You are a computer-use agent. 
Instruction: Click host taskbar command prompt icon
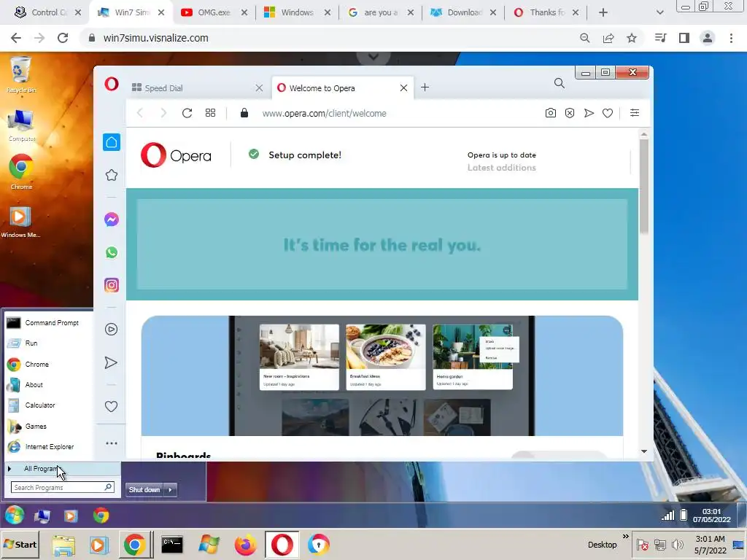pos(172,545)
